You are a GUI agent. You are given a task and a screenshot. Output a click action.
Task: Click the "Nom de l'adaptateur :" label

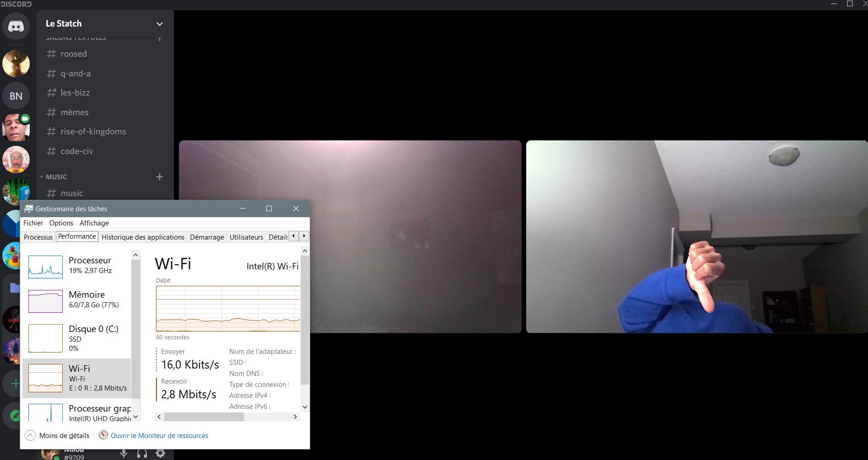click(x=263, y=352)
